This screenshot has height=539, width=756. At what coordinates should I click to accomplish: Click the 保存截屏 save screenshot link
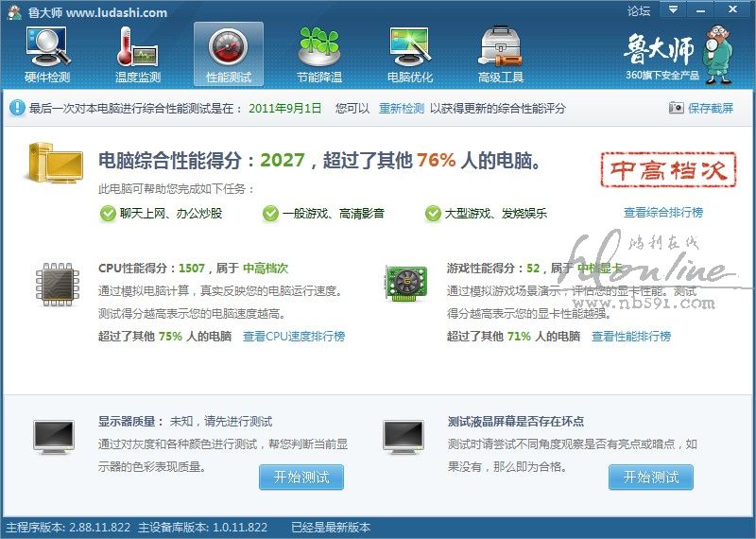(x=711, y=108)
